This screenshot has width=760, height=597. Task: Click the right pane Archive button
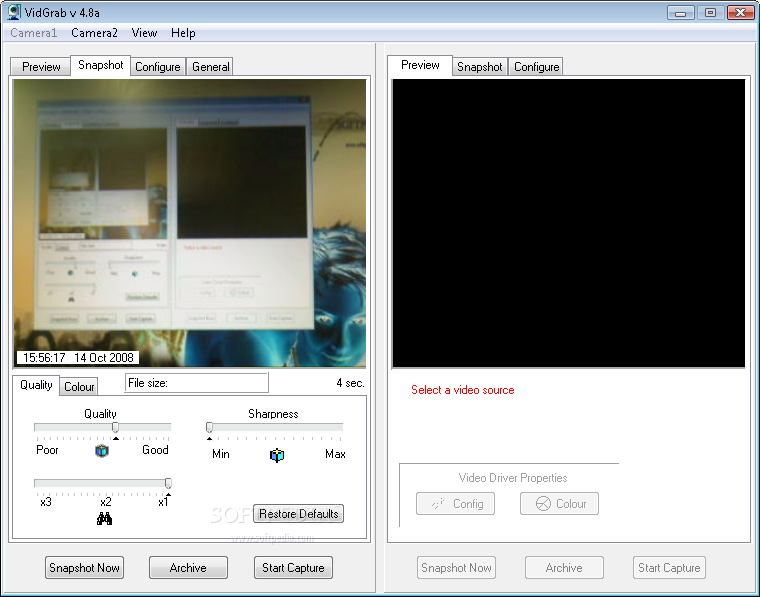click(564, 567)
